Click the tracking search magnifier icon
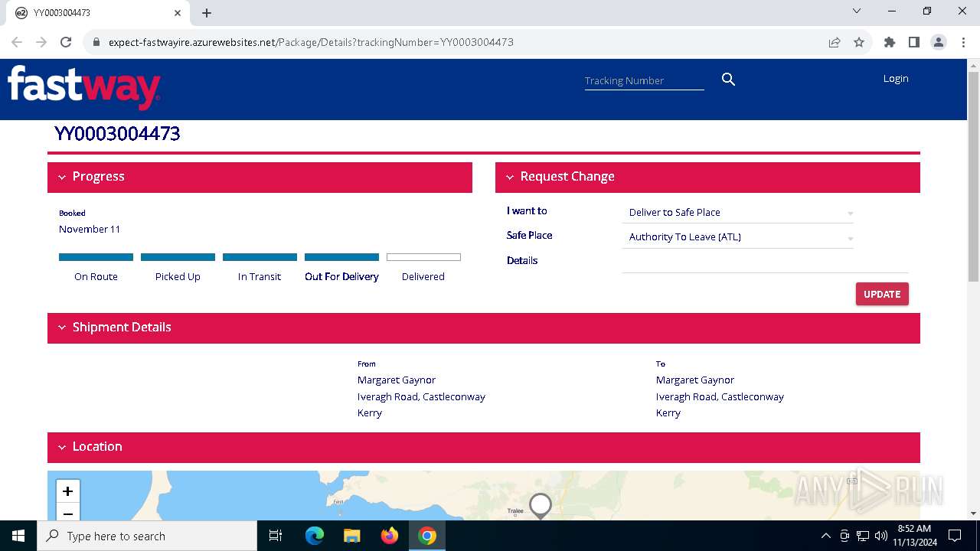This screenshot has width=980, height=551. coord(728,79)
